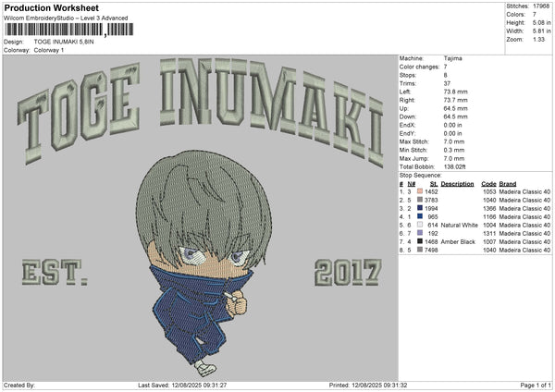555x392 pixels.
Task: Select thread code '1311'
Action: click(489, 233)
